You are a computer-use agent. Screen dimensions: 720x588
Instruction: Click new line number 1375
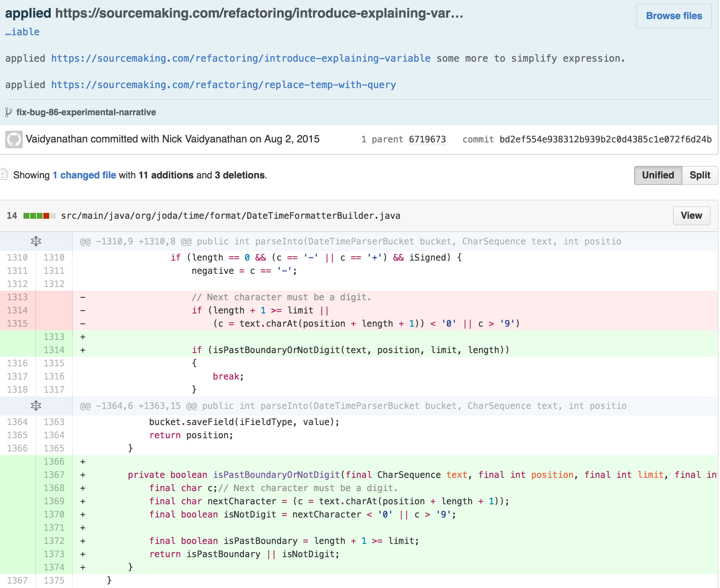[x=54, y=580]
